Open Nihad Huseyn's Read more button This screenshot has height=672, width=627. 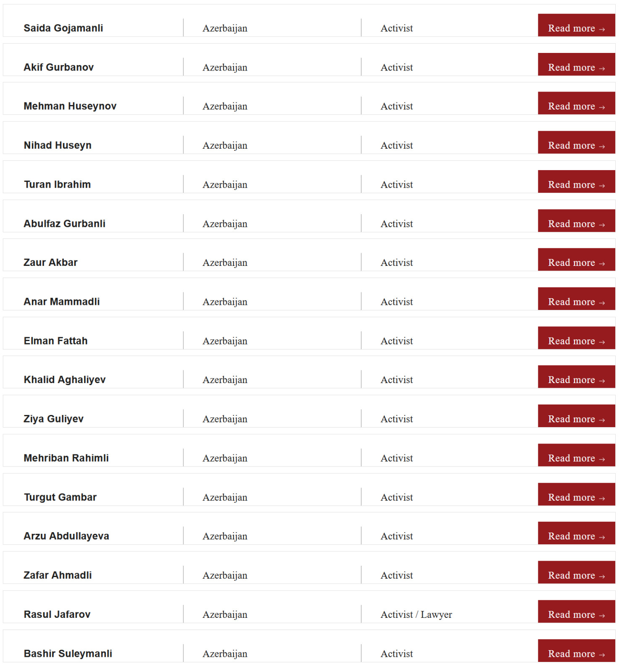pyautogui.click(x=576, y=143)
